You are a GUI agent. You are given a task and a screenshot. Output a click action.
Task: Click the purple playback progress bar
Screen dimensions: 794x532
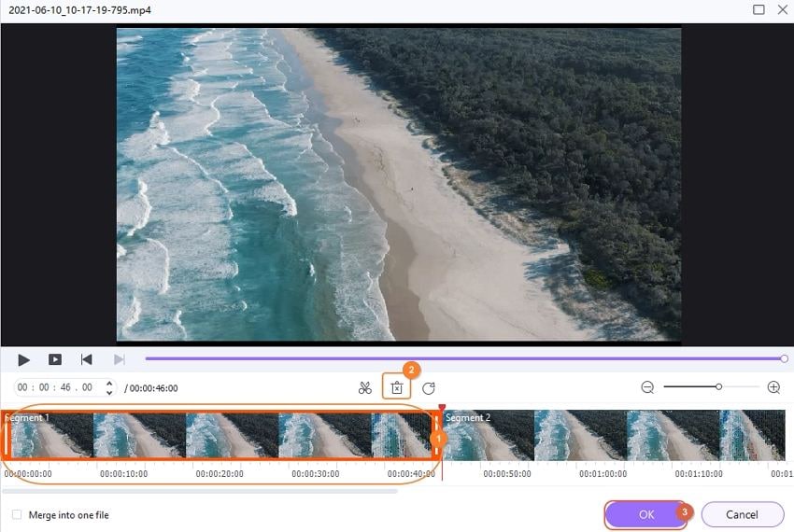[463, 358]
